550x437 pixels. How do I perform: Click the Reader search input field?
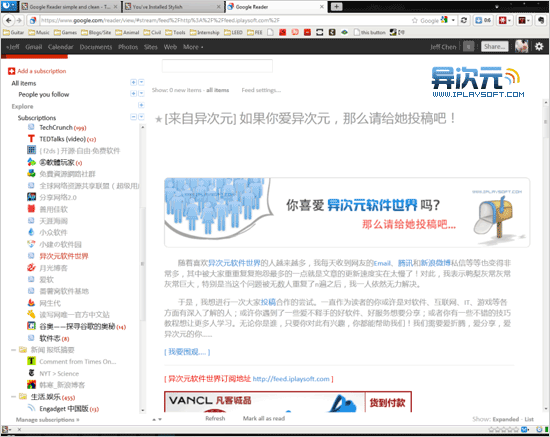(x=217, y=66)
